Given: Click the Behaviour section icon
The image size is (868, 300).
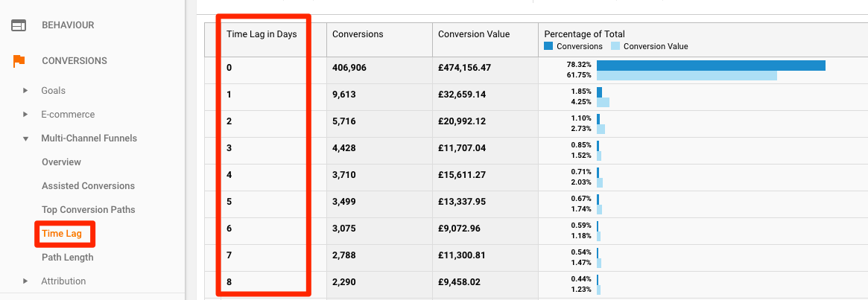Looking at the screenshot, I should coord(19,25).
